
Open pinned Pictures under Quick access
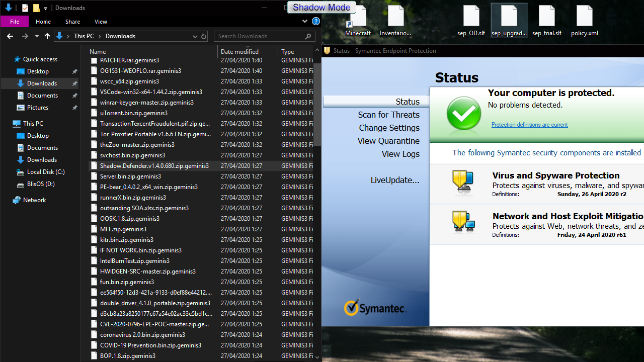38,108
